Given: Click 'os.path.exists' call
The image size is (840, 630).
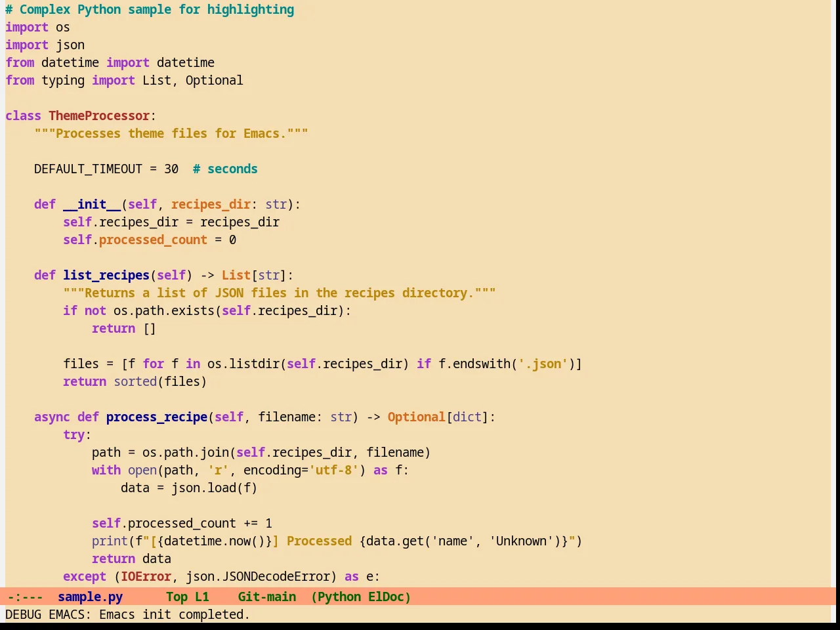Looking at the screenshot, I should (164, 310).
